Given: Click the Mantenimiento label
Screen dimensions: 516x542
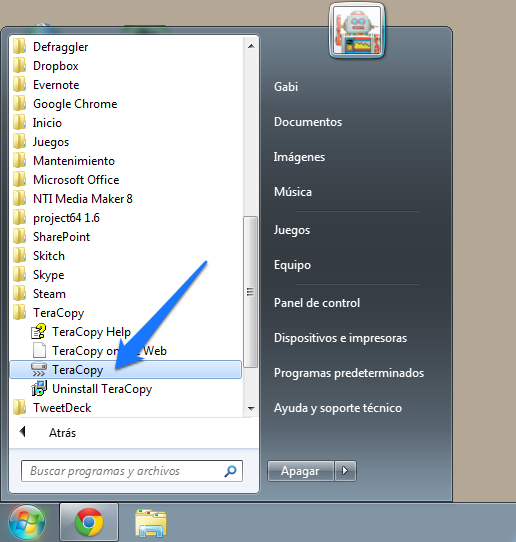Looking at the screenshot, I should (x=74, y=160).
